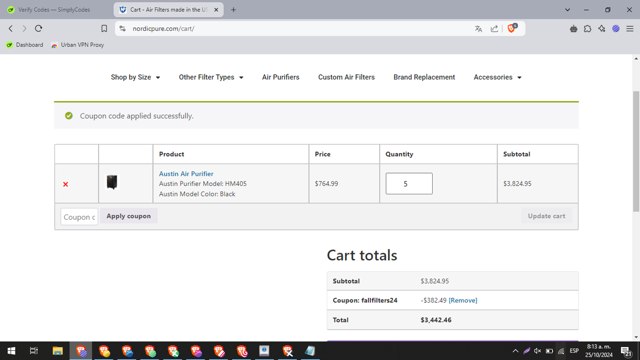Click the page vertical scrollbar
The height and width of the screenshot is (360, 640).
[636, 151]
